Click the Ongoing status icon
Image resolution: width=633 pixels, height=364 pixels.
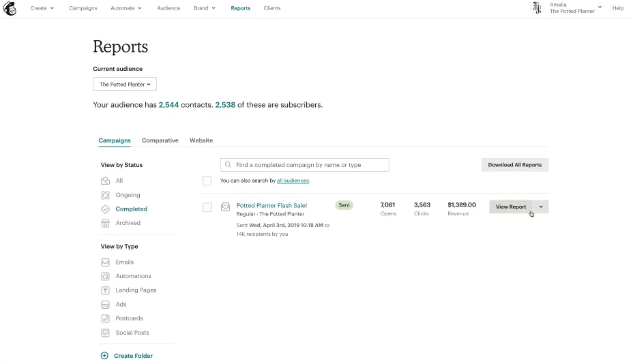tap(105, 195)
